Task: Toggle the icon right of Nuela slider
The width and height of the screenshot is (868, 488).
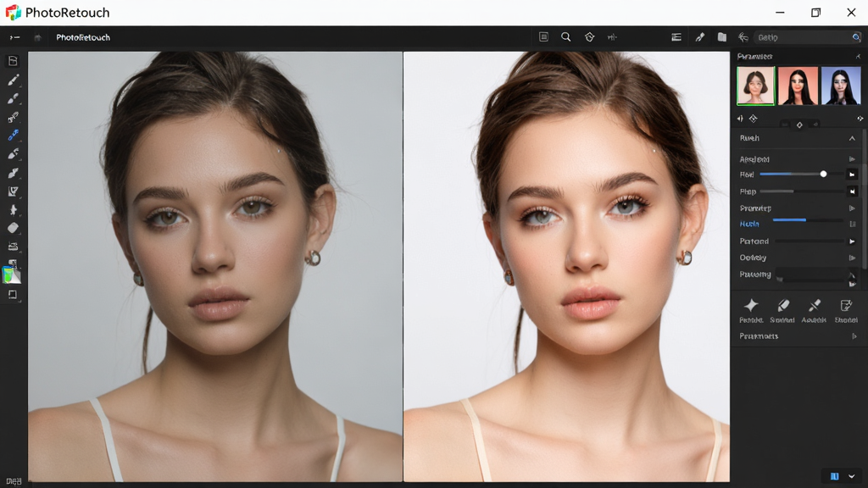Action: [x=853, y=224]
